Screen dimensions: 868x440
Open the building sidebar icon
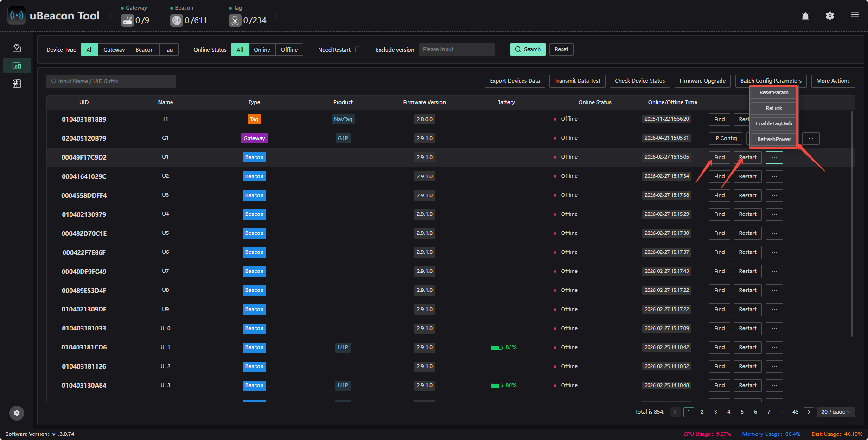17,84
